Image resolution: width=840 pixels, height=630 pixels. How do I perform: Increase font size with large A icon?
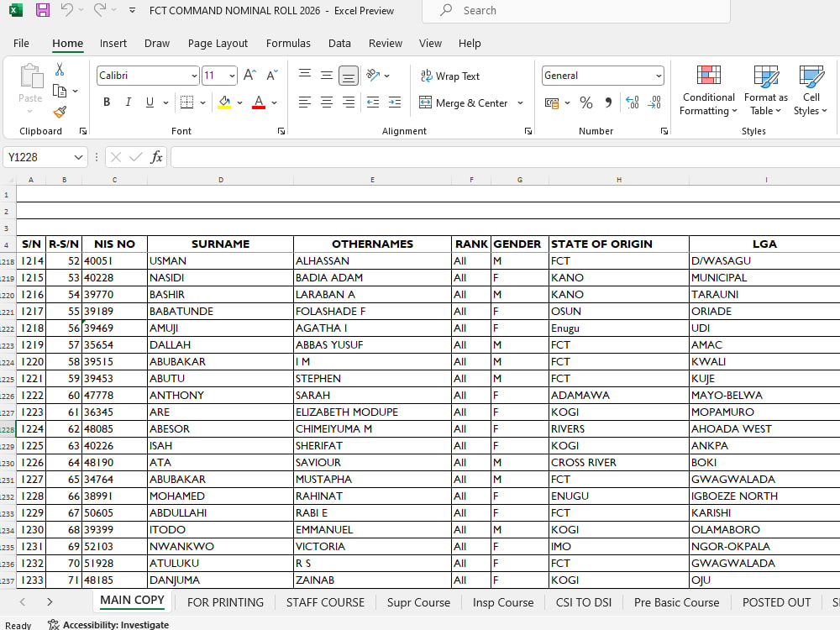[249, 75]
